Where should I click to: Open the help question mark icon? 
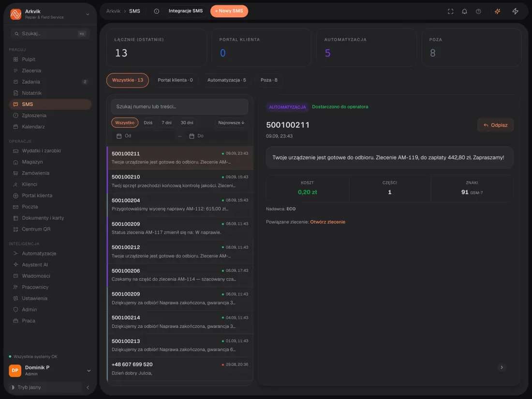tap(478, 11)
